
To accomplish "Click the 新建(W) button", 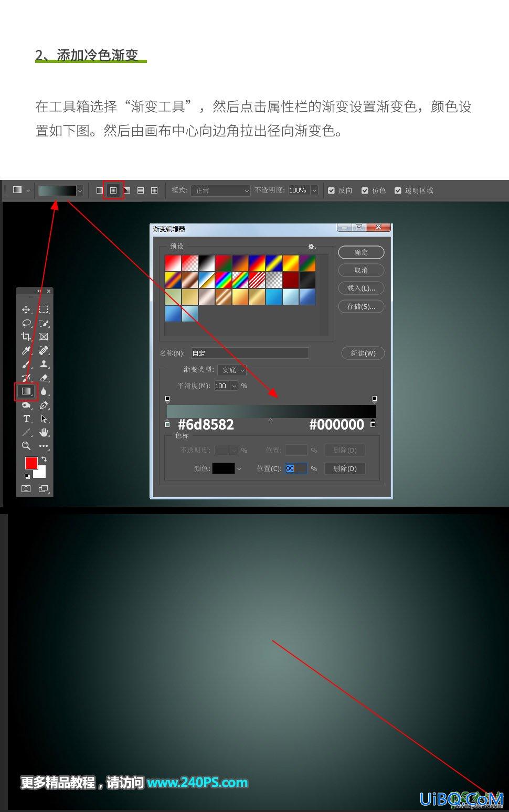I will point(363,353).
